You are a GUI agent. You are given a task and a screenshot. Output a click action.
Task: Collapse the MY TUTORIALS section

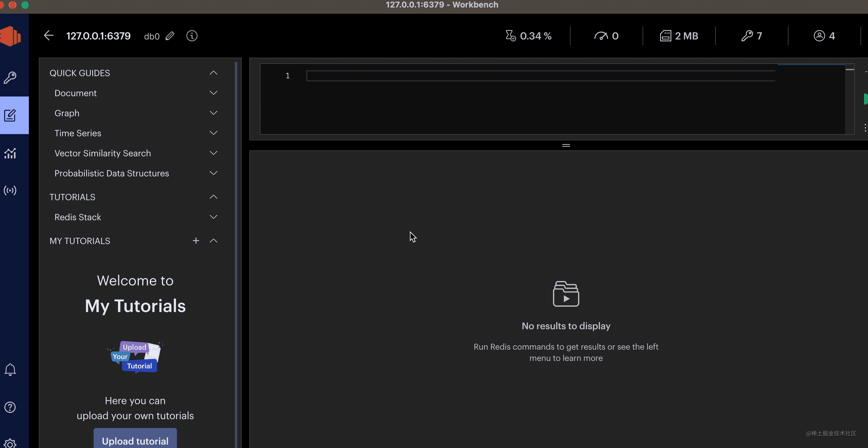coord(213,241)
